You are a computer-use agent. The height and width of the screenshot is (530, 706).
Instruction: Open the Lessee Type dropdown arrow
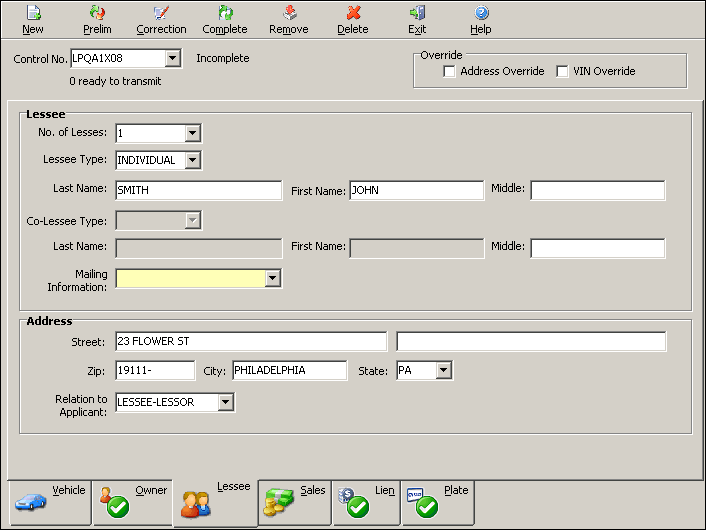pos(193,160)
